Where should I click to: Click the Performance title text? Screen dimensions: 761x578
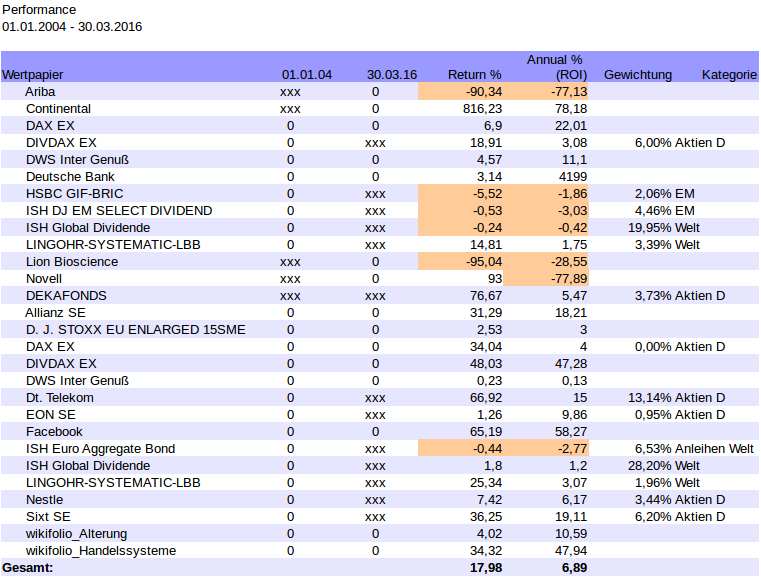coord(39,10)
